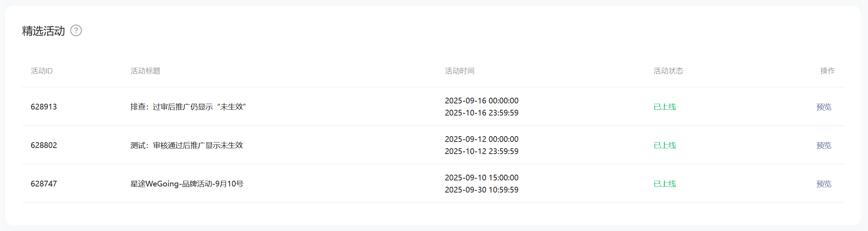Viewport: 868px width, 231px height.
Task: Click the 活动ID column header
Action: pos(42,71)
